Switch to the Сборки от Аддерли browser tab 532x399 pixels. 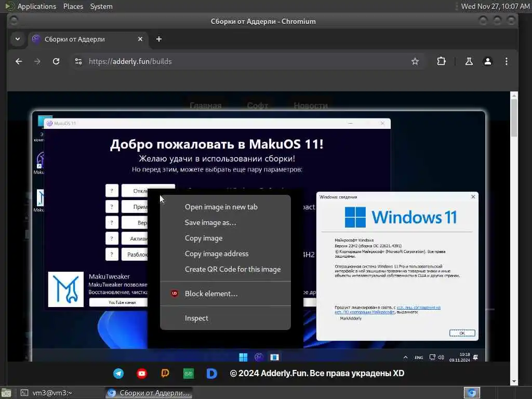pyautogui.click(x=88, y=39)
